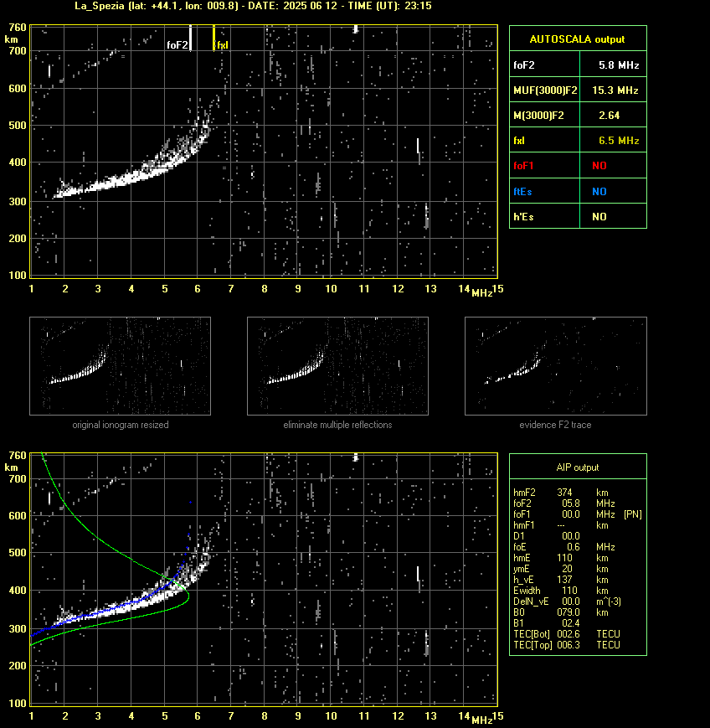The height and width of the screenshot is (728, 710).
Task: Click the 'evidence F2 trace' thumbnail
Action: 556,366
